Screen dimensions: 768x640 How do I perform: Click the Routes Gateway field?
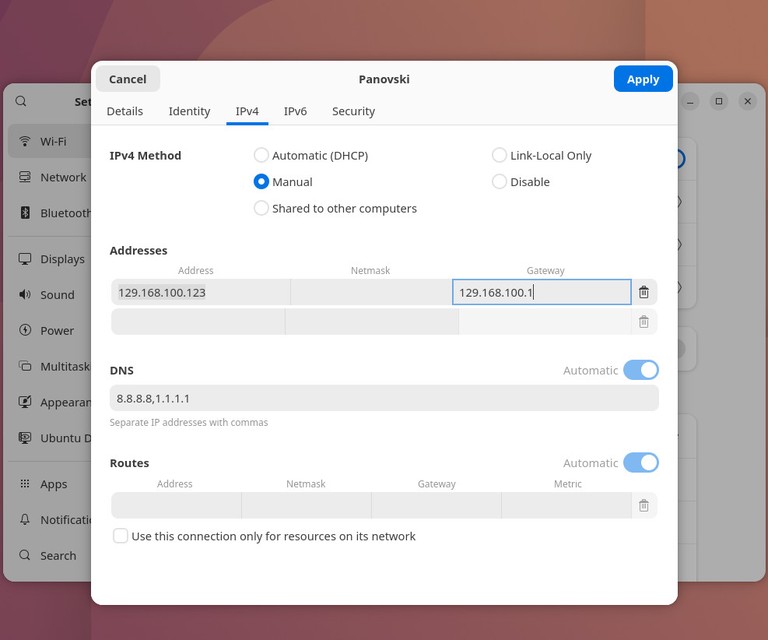point(436,505)
